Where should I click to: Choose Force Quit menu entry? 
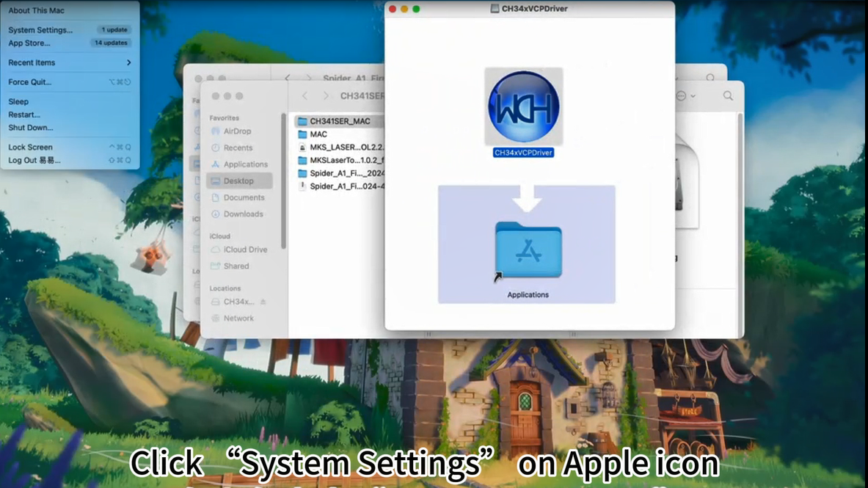[30, 82]
